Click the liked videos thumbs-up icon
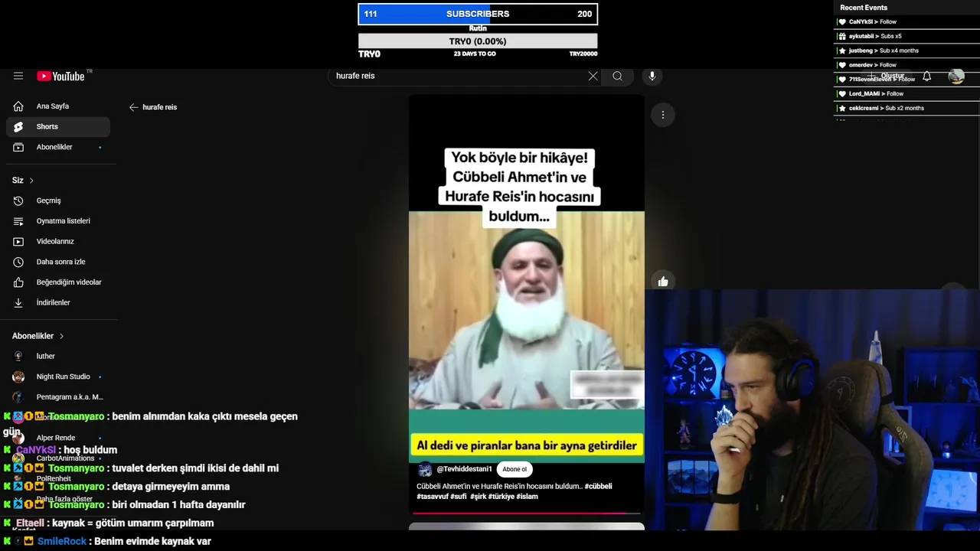980x551 pixels. (x=18, y=282)
